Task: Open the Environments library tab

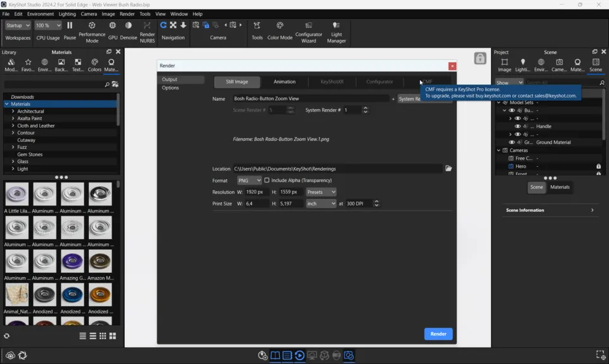Action: [x=44, y=65]
